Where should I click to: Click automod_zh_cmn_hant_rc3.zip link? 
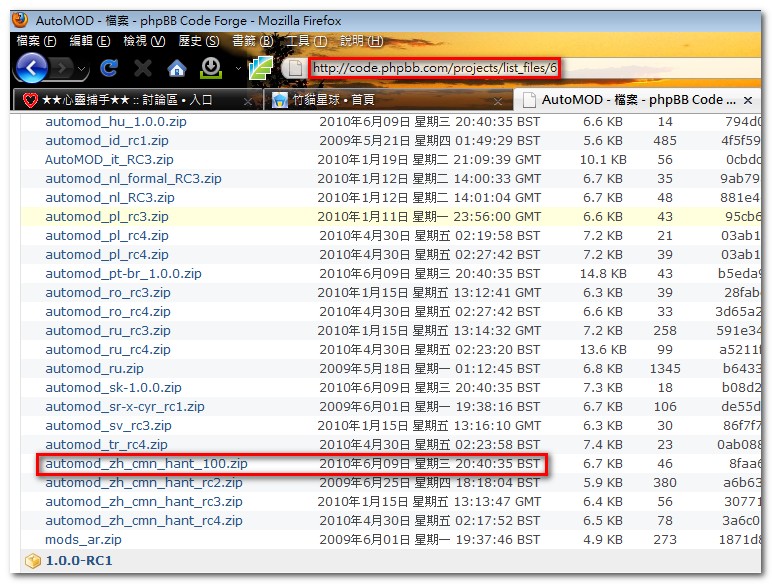pos(144,502)
